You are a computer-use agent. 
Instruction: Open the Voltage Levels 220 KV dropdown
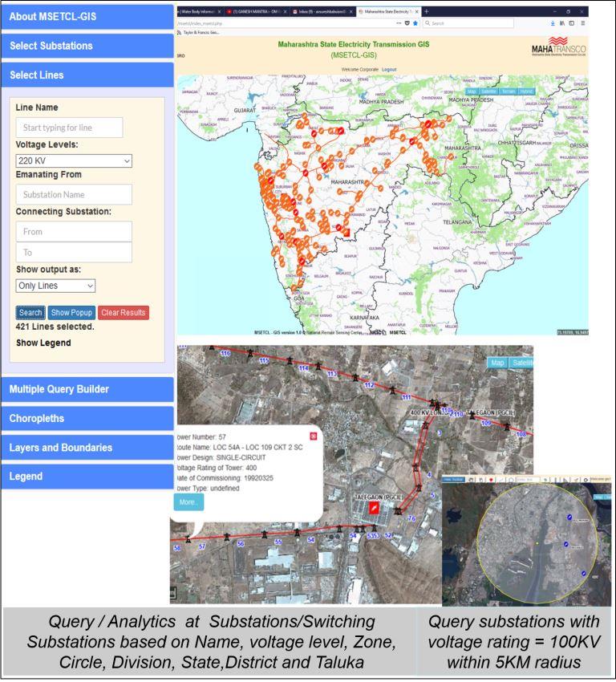(x=74, y=160)
